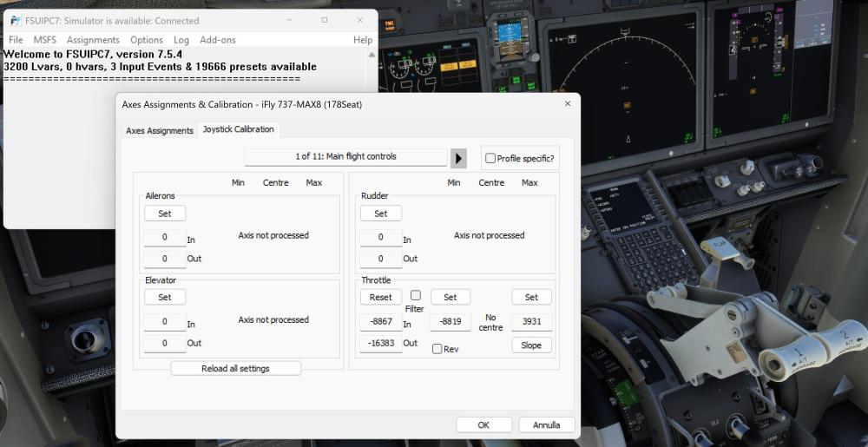Cancel the dialog with Annulla

tap(546, 425)
